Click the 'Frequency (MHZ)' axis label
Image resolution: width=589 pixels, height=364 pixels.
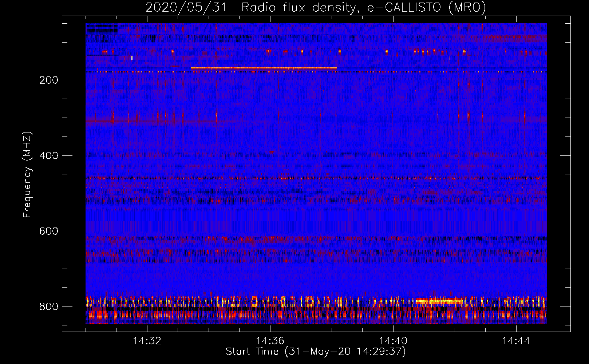27,175
